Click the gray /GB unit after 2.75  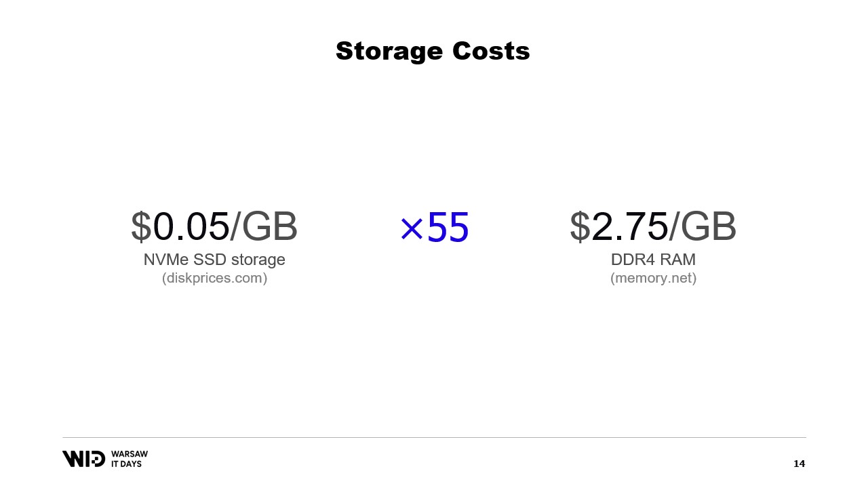pyautogui.click(x=703, y=226)
